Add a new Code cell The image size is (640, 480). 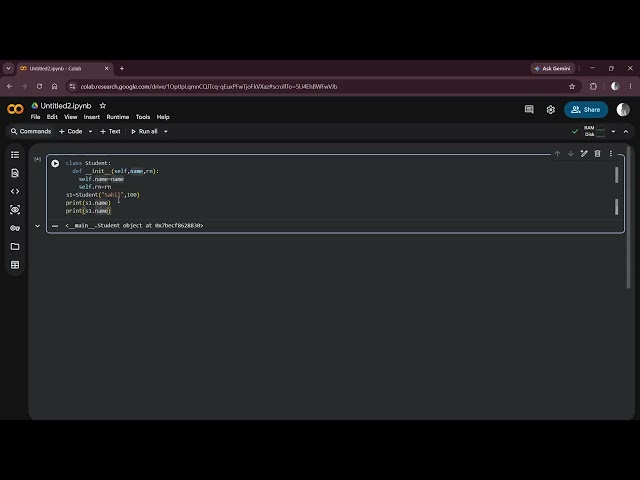71,131
